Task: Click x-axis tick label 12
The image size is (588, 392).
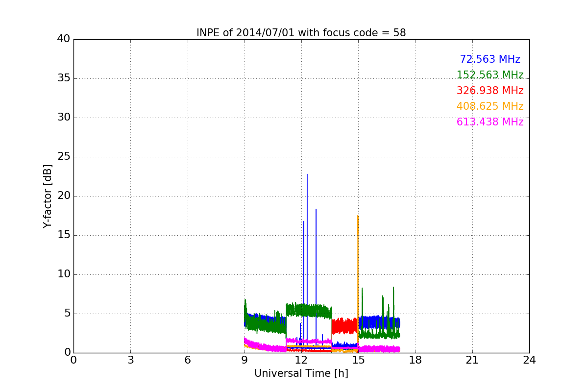Action: [301, 360]
